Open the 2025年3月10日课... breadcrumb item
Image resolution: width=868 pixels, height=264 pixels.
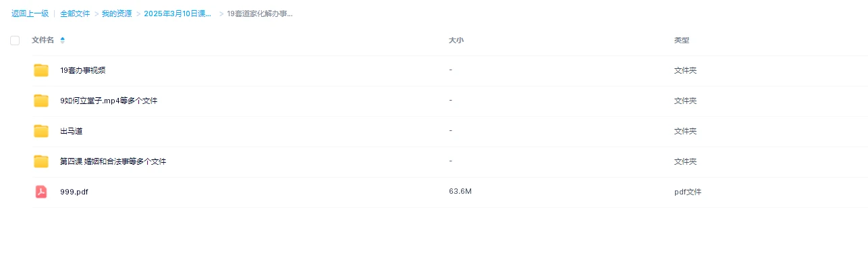point(178,14)
